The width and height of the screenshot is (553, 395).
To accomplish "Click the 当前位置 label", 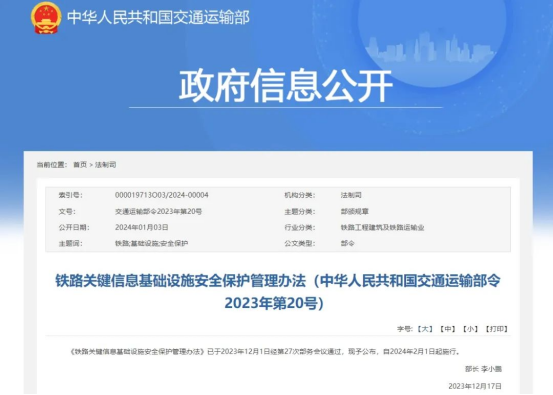I will pos(52,165).
